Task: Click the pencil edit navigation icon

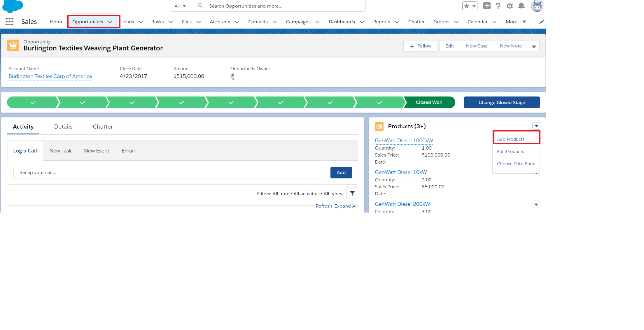Action: click(x=541, y=22)
